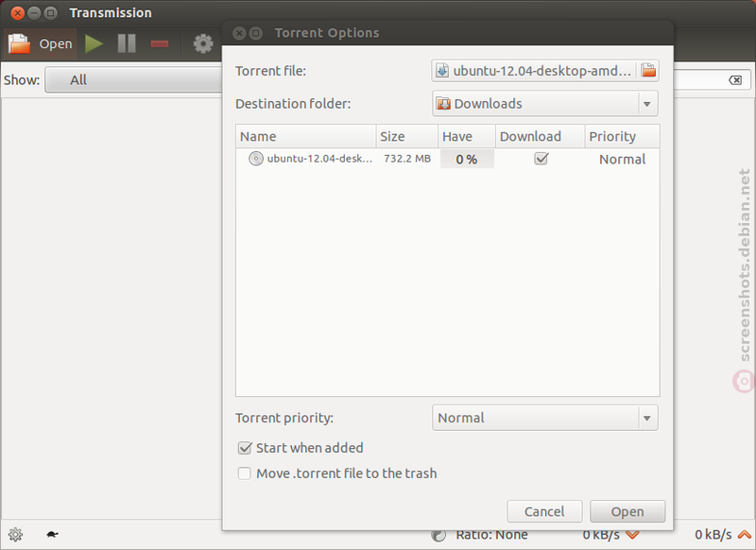Select the ubuntu-12.04-desk... file row name
This screenshot has width=756, height=550.
pos(319,159)
